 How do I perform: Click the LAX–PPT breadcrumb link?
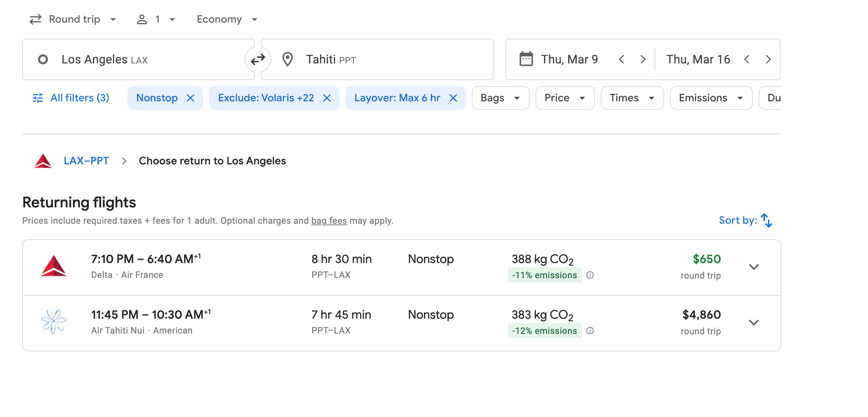click(x=86, y=161)
